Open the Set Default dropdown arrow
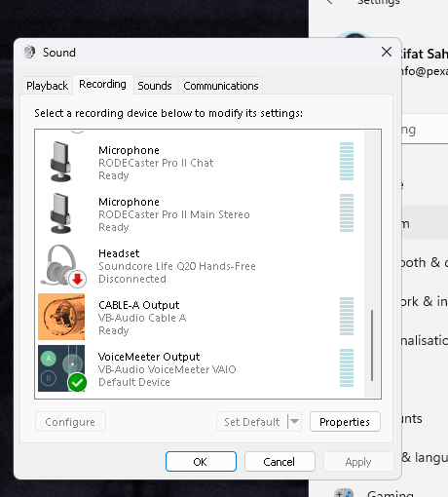Screen dimensions: 448x497 pyautogui.click(x=294, y=422)
